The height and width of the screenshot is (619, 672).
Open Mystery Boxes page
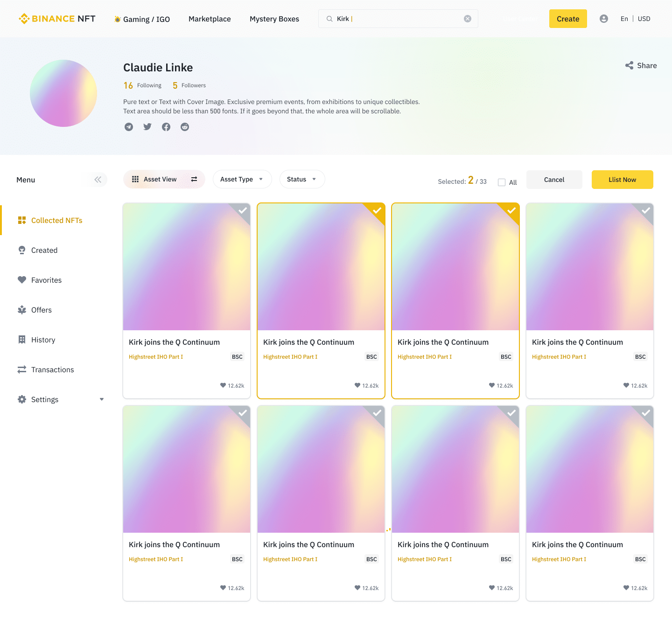pyautogui.click(x=274, y=19)
